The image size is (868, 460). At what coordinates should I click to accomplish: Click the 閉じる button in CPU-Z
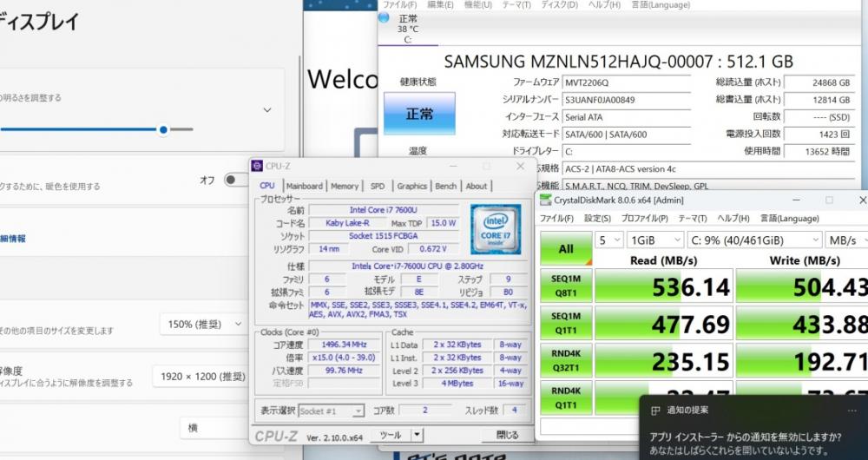507,435
